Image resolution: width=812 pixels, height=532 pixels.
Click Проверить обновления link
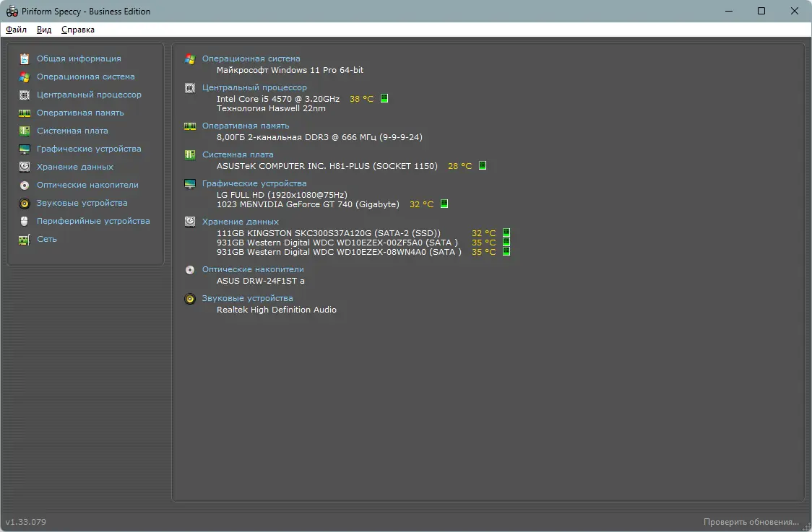(x=751, y=522)
